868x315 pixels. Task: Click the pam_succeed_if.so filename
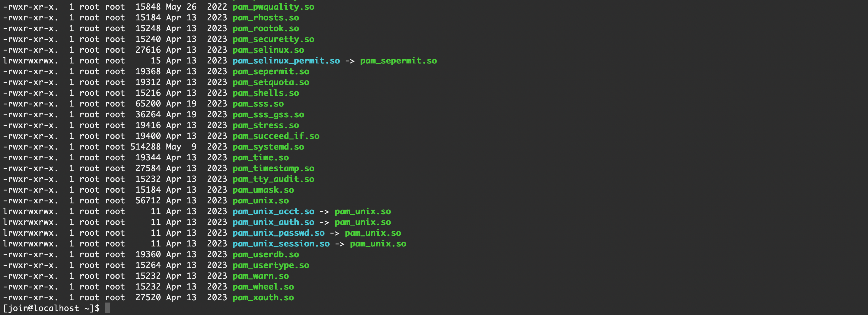click(276, 136)
